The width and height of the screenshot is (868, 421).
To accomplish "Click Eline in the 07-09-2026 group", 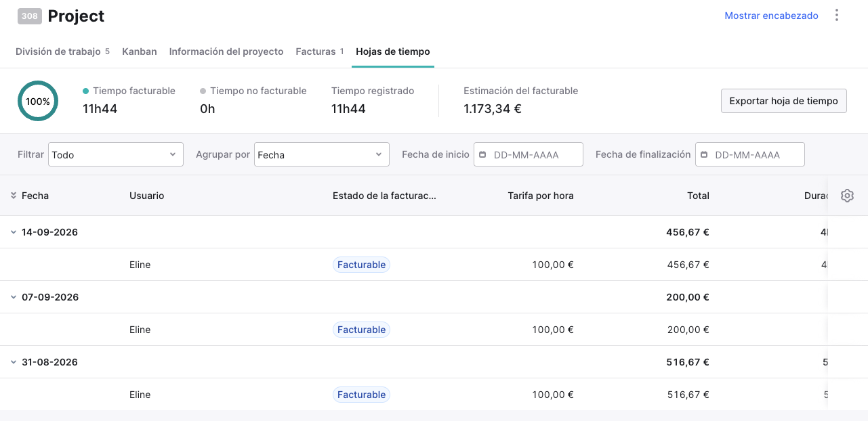I will (140, 330).
